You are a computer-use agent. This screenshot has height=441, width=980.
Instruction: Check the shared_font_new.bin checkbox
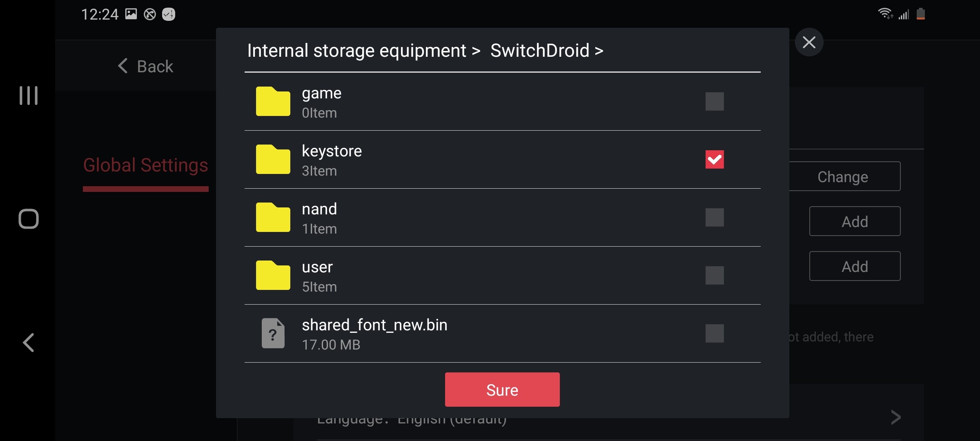point(715,333)
